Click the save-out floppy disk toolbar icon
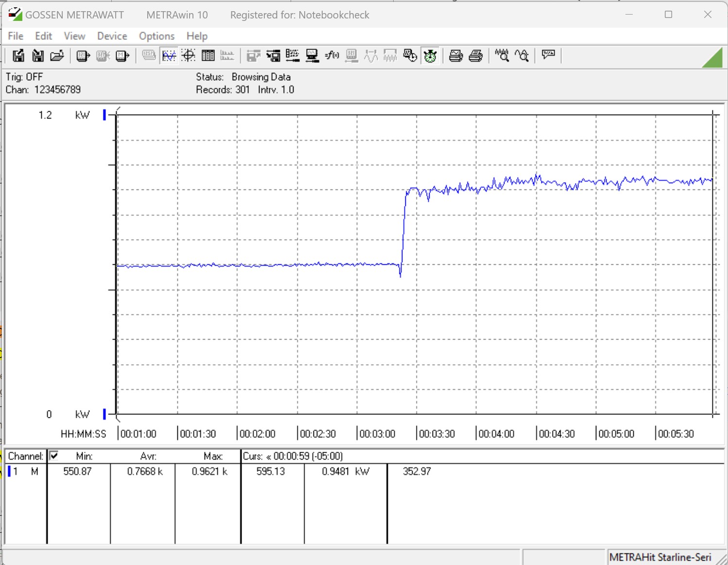Image resolution: width=728 pixels, height=565 pixels. 18,56
